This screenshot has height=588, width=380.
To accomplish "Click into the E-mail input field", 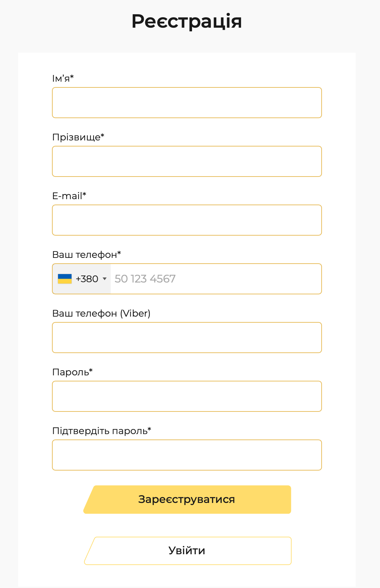I will pyautogui.click(x=187, y=220).
